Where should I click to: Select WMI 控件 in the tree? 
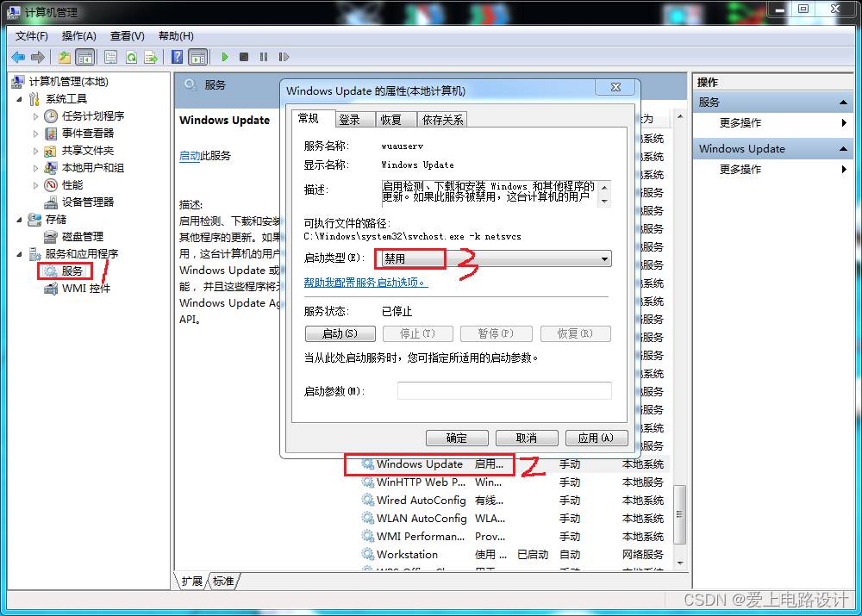pos(86,289)
